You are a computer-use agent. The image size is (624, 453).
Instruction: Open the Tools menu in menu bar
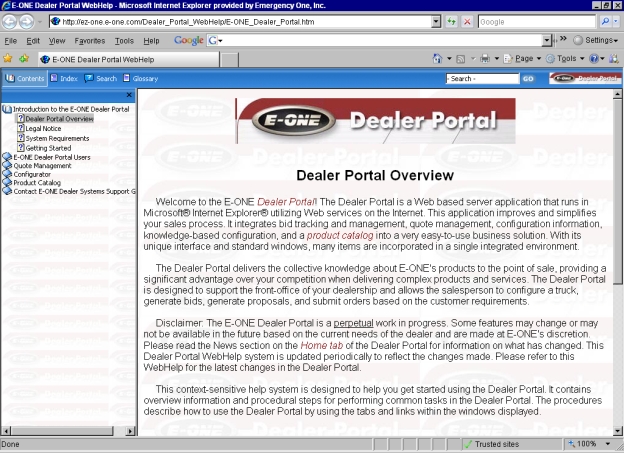[124, 41]
